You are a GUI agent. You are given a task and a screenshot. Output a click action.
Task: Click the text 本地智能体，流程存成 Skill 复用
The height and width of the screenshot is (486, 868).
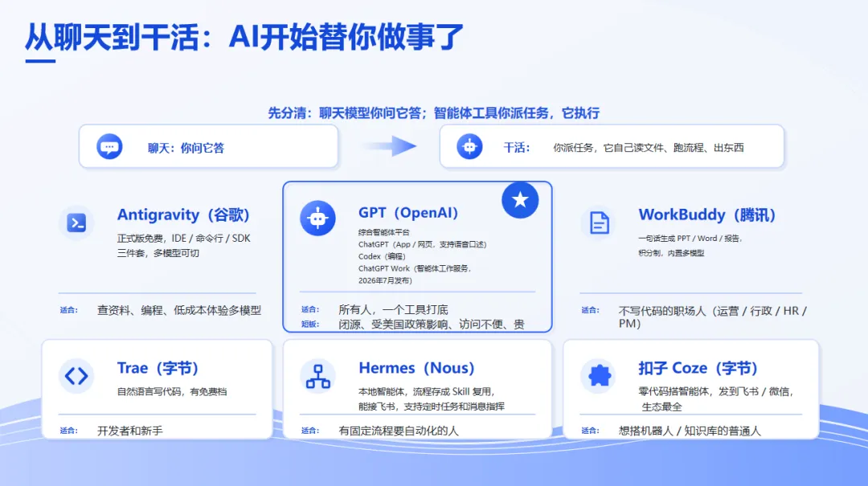[424, 391]
